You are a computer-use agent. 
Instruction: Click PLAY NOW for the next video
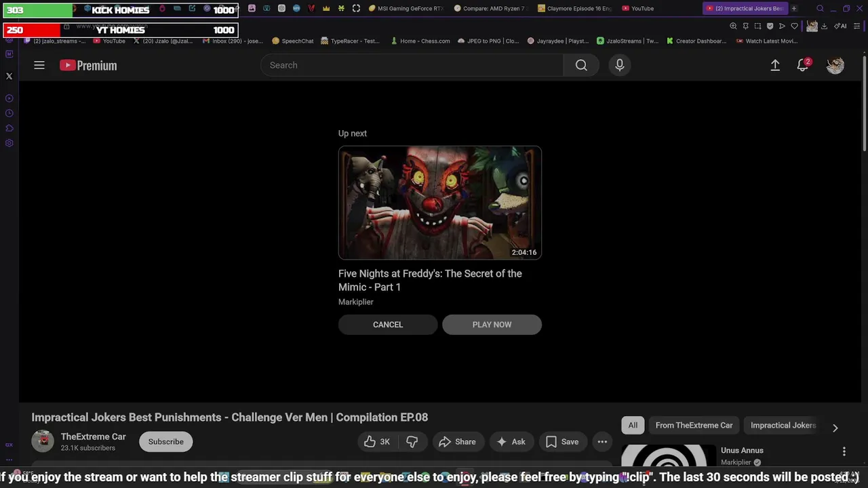(x=492, y=325)
